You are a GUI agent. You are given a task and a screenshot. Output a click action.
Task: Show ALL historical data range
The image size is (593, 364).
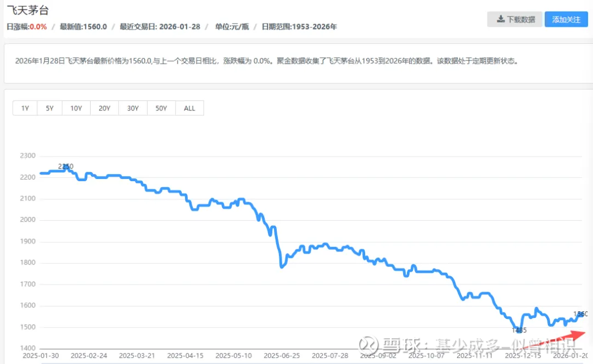189,108
